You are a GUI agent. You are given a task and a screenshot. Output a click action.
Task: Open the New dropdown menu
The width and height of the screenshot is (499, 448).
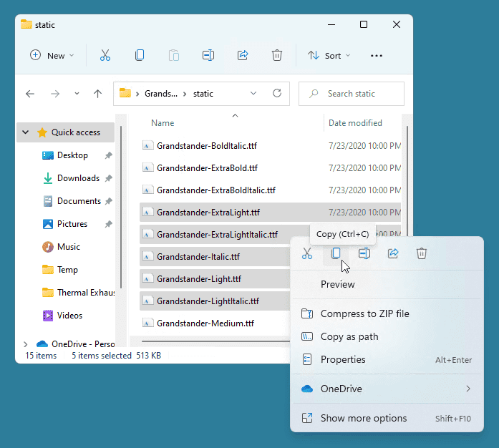tap(52, 55)
